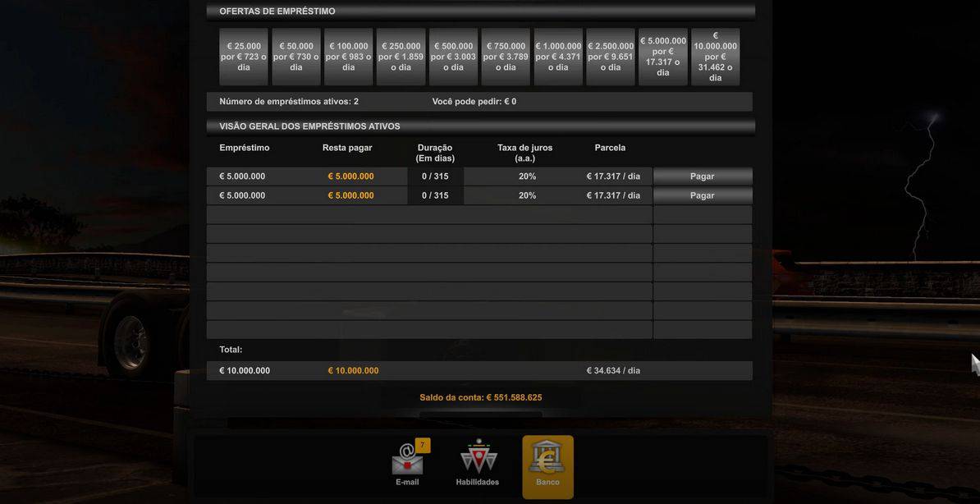This screenshot has width=980, height=504.
Task: Select the € 5.000.000 loan offer tile
Action: point(663,57)
